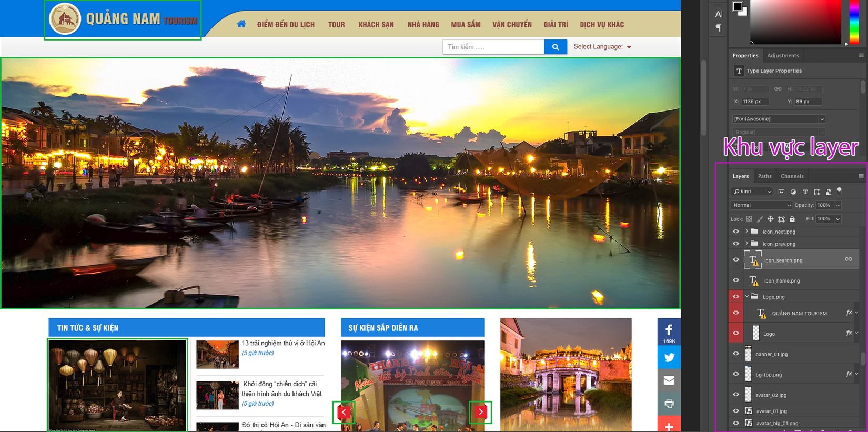
Task: Open the Select Language dropdown
Action: pos(602,47)
